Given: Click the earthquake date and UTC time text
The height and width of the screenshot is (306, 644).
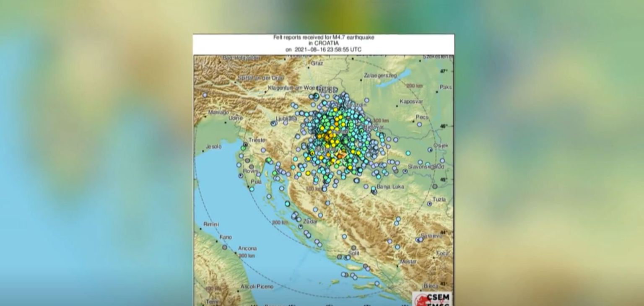Looking at the screenshot, I should click(x=323, y=49).
